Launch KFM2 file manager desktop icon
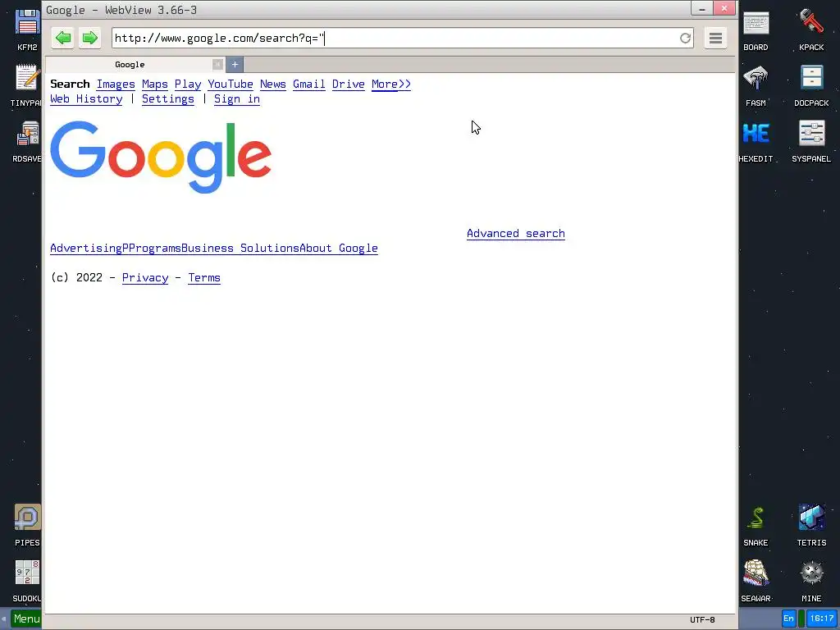Viewport: 840px width, 630px height. 27,30
